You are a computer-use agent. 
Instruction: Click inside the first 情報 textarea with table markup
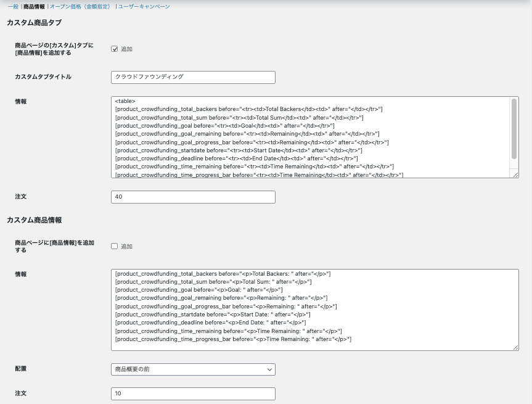pyautogui.click(x=308, y=137)
